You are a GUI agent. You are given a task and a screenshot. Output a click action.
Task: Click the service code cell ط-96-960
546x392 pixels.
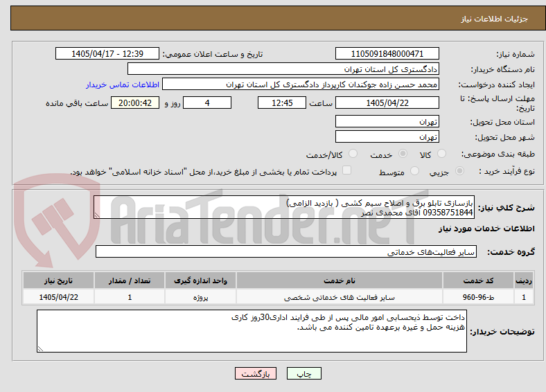tap(479, 297)
